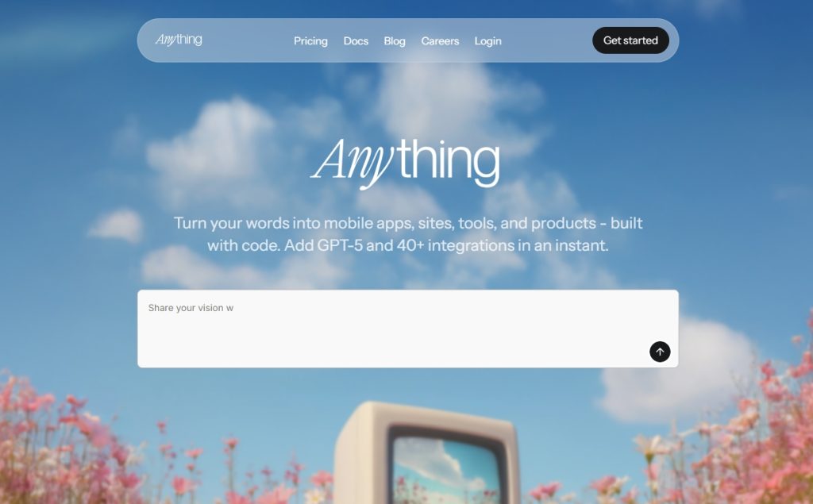
Task: Click the Get started button
Action: [x=630, y=40]
